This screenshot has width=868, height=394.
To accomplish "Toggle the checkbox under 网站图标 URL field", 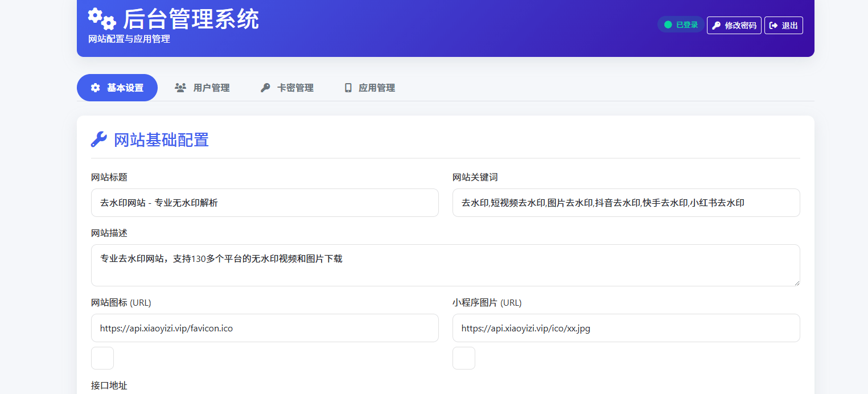I will (102, 358).
